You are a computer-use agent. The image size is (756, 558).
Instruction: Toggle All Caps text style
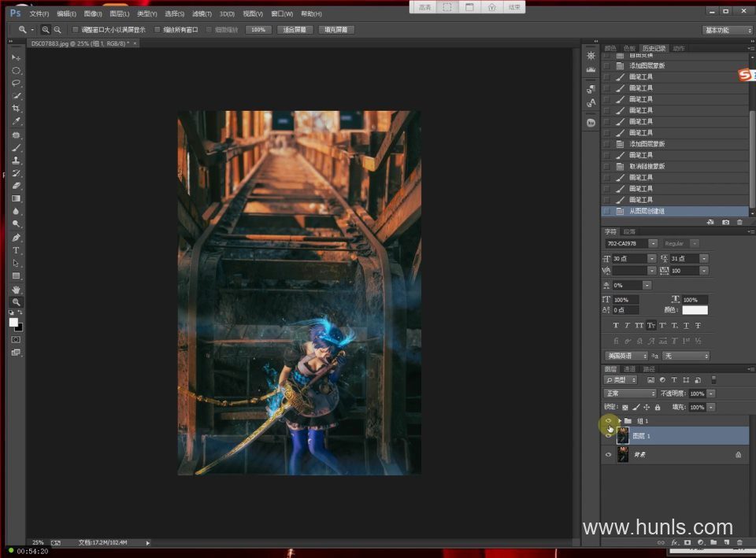point(639,325)
